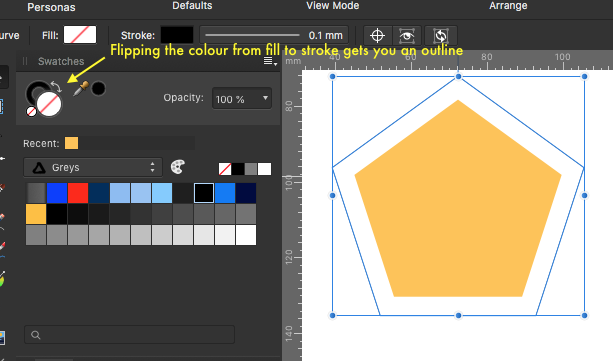
Task: Open the Stroke colour well
Action: click(x=177, y=35)
